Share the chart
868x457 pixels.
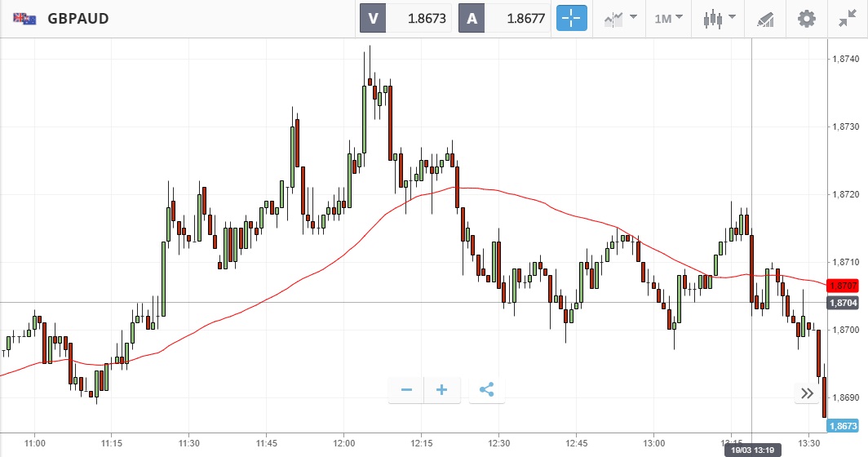point(486,390)
